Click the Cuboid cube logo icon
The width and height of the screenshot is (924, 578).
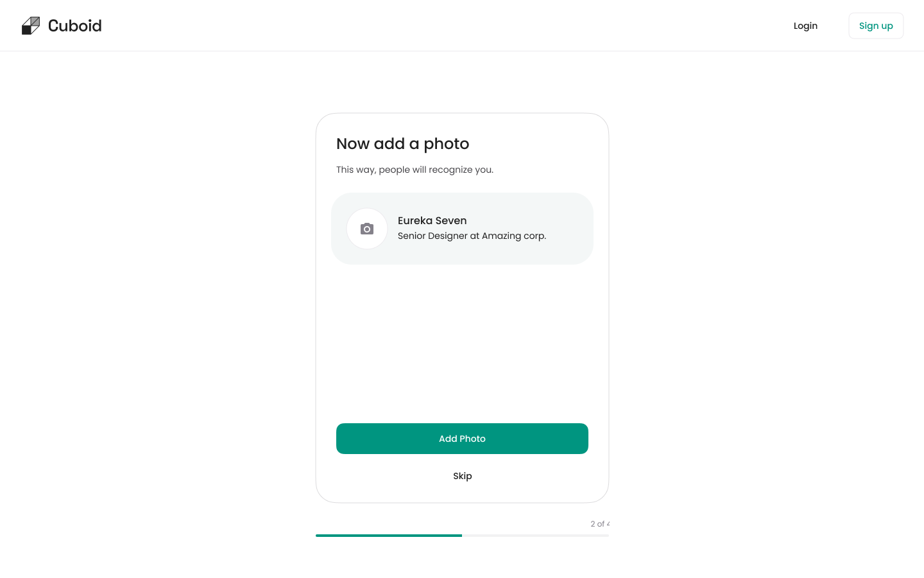click(31, 26)
